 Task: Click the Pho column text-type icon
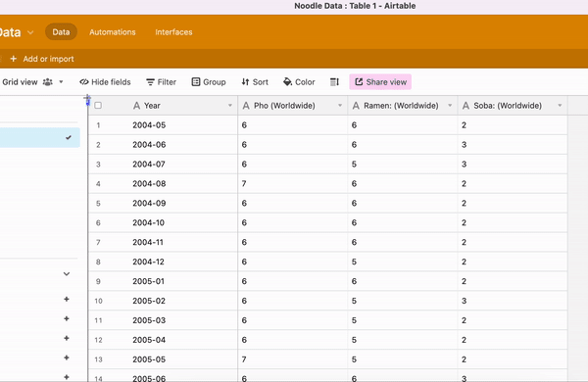(x=246, y=106)
